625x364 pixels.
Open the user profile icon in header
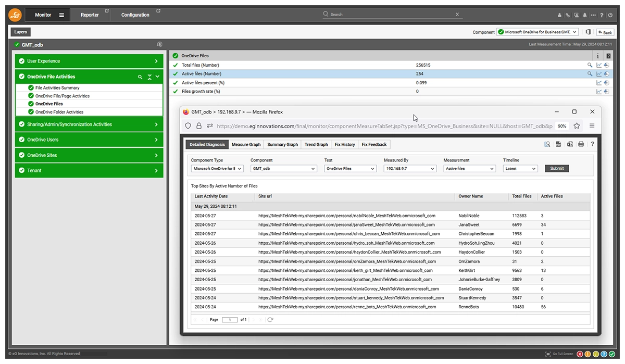(560, 15)
